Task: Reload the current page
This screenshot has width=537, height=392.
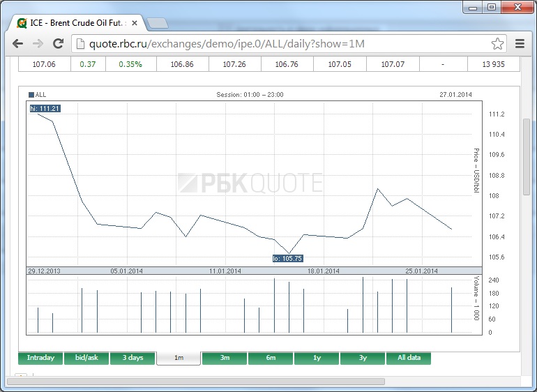Action: click(58, 43)
